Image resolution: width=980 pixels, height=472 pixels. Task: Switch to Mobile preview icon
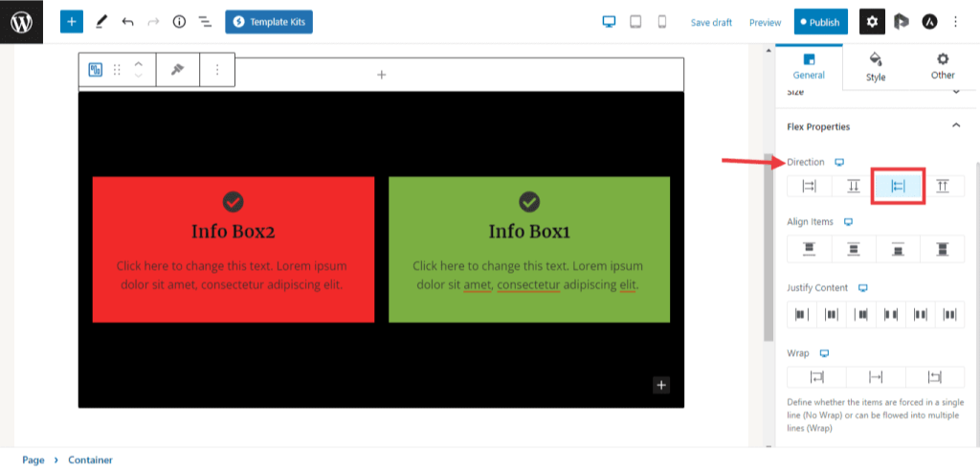coord(661,21)
